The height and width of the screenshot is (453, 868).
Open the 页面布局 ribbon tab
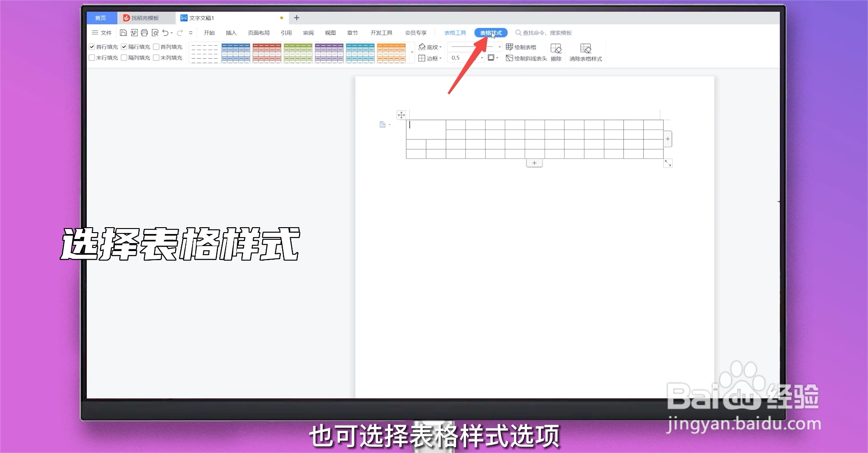pos(259,33)
